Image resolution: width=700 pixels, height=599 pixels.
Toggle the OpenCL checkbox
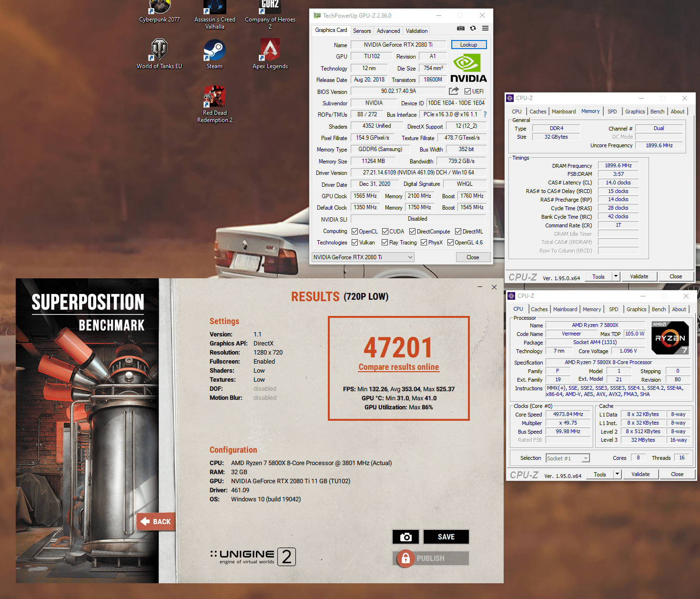[355, 232]
